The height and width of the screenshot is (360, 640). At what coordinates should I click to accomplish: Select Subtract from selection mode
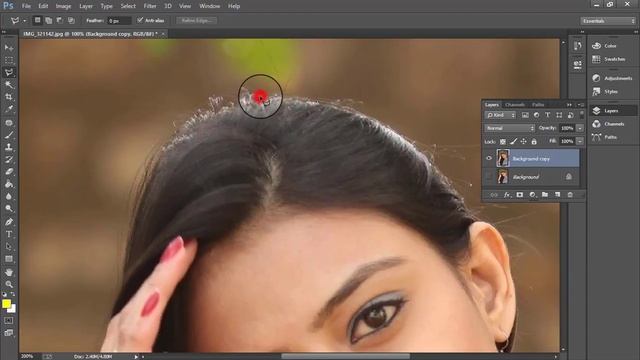60,20
